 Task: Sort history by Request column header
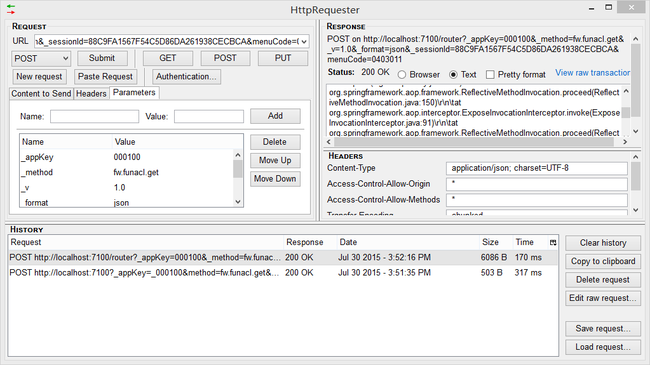pos(146,242)
